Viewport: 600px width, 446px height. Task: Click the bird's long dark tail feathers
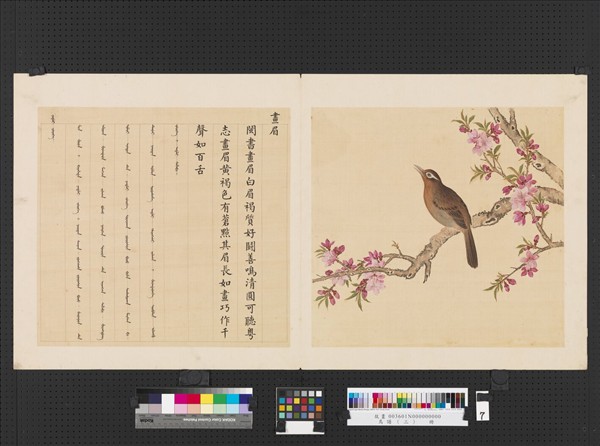468,248
